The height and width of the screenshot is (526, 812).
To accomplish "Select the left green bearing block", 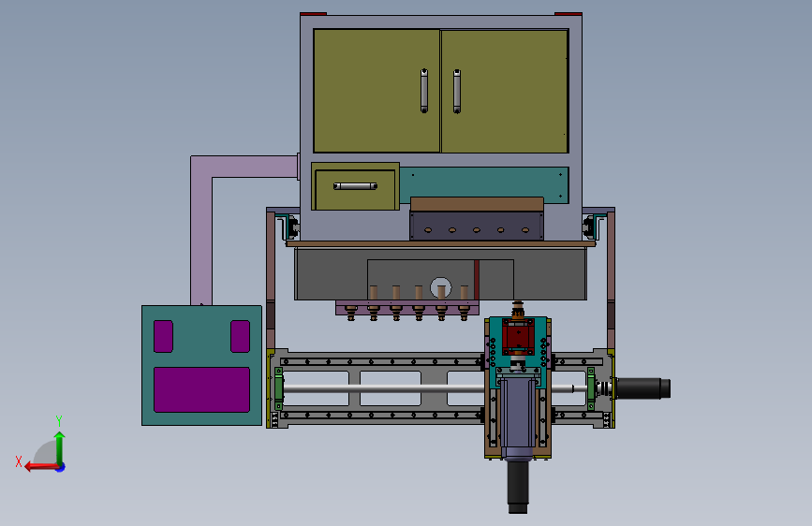I will [x=278, y=388].
